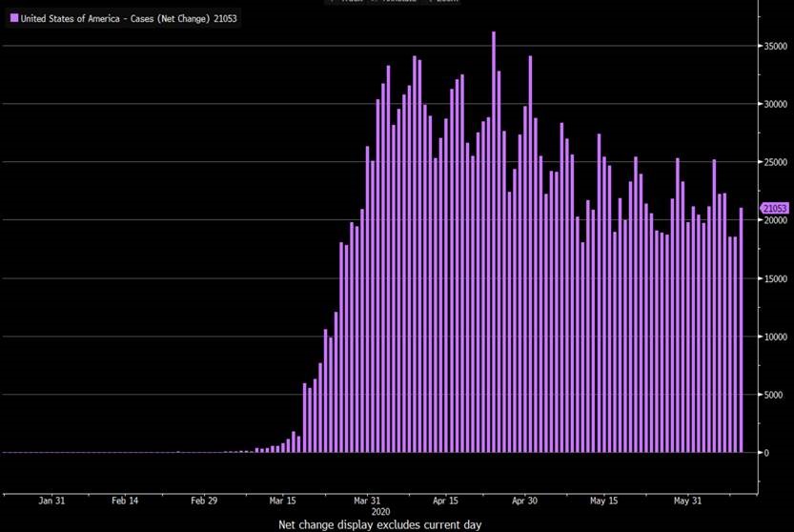The height and width of the screenshot is (532, 794).
Task: Click the 0 baseline y-axis label
Action: click(764, 453)
